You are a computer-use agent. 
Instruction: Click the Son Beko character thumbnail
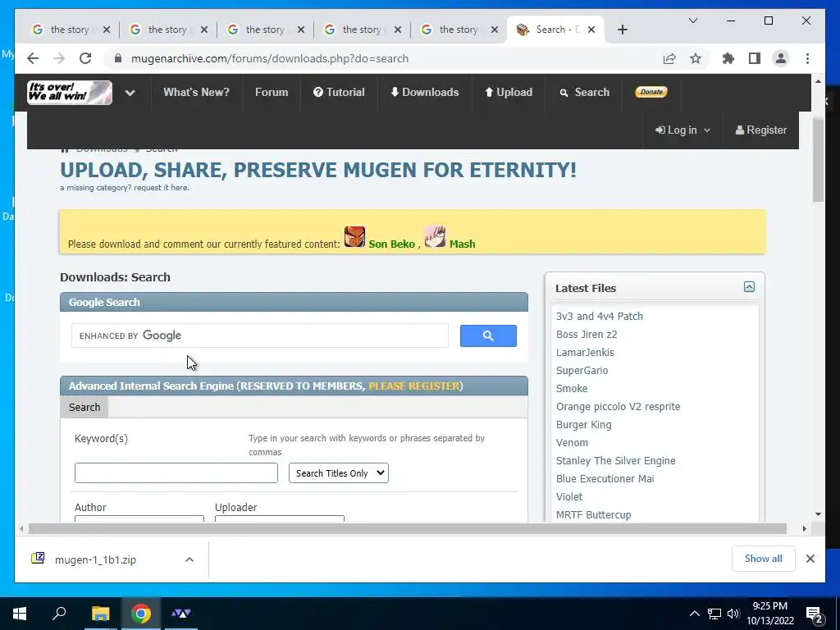pos(354,237)
